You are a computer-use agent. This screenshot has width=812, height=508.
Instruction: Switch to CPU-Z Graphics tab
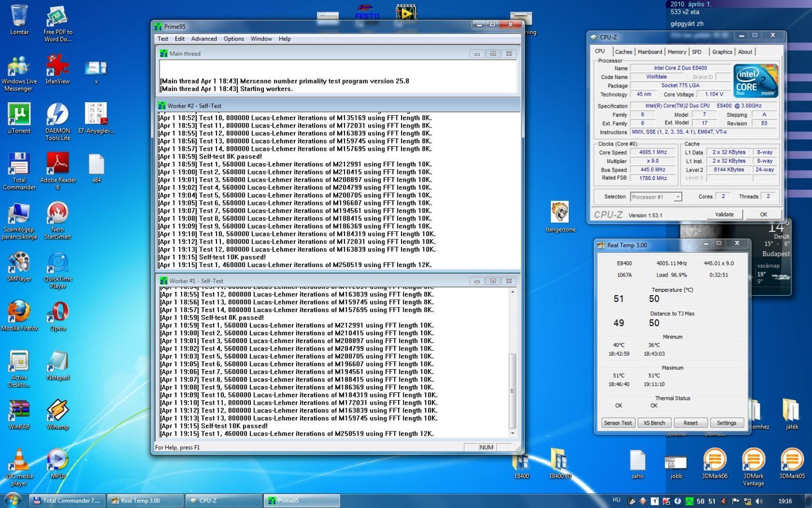tap(722, 52)
